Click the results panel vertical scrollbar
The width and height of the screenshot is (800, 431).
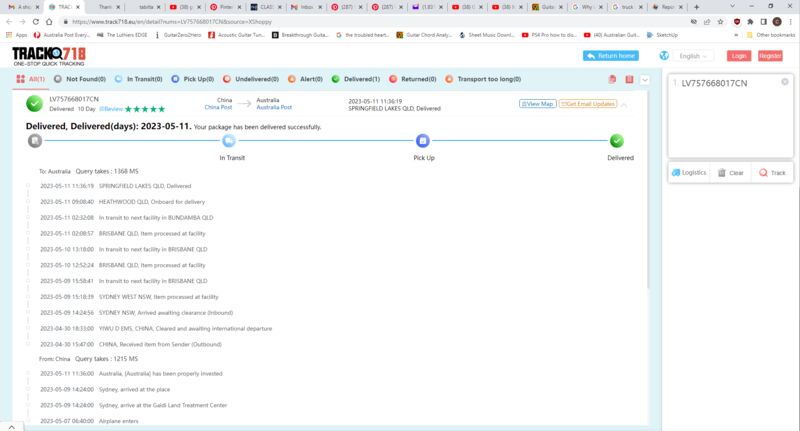pos(649,191)
